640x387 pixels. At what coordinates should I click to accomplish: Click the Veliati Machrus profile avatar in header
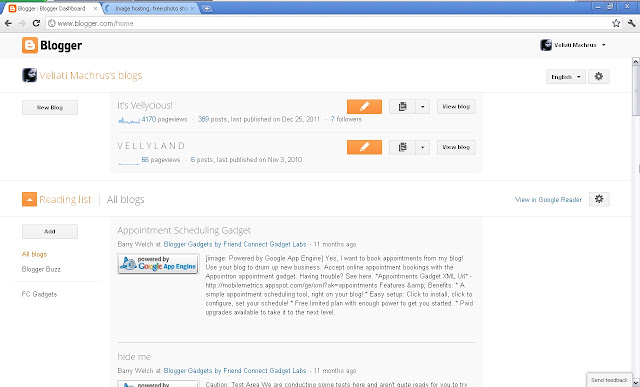pyautogui.click(x=546, y=45)
